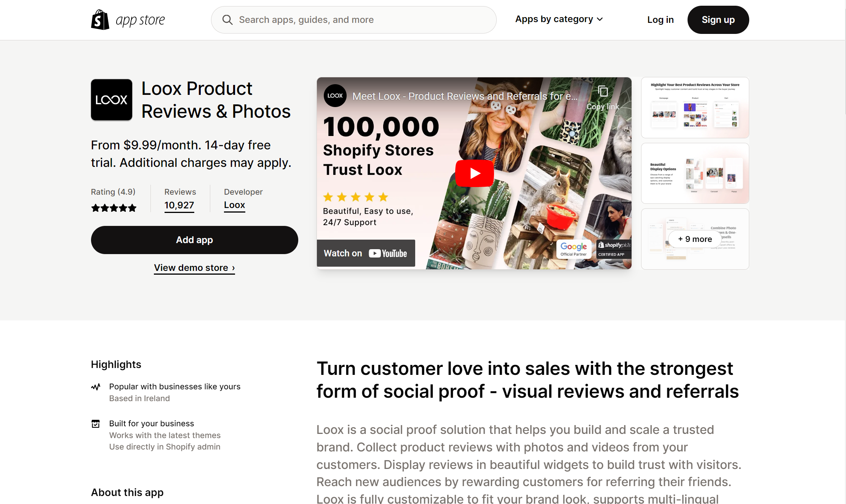Click the Shopify bag logo icon

pyautogui.click(x=100, y=19)
